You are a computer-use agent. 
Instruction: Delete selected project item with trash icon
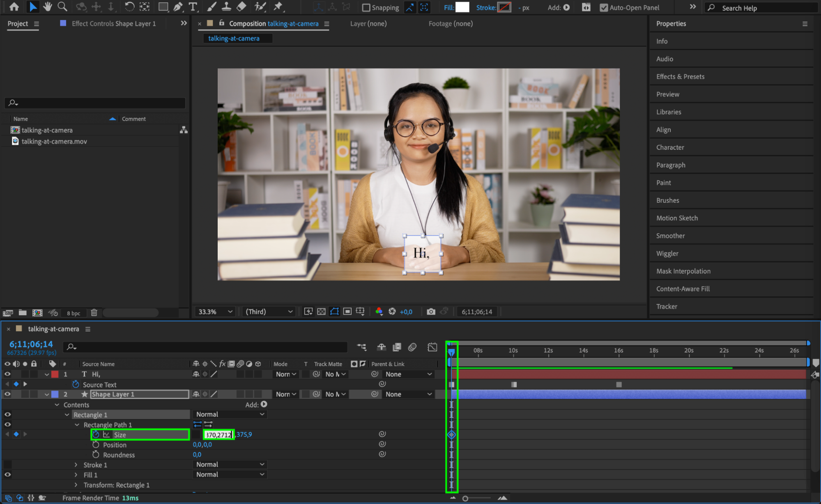click(x=94, y=313)
